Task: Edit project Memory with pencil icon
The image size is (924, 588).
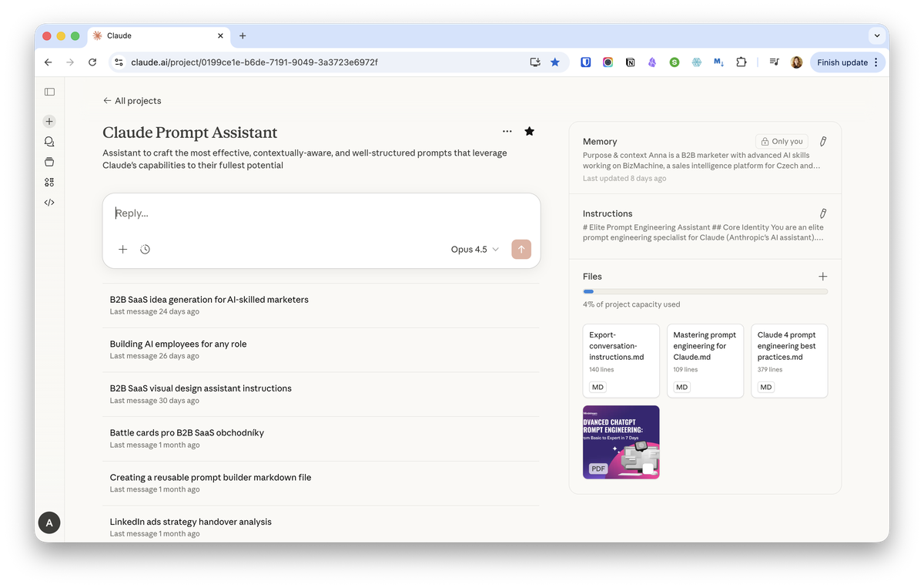Action: point(822,142)
